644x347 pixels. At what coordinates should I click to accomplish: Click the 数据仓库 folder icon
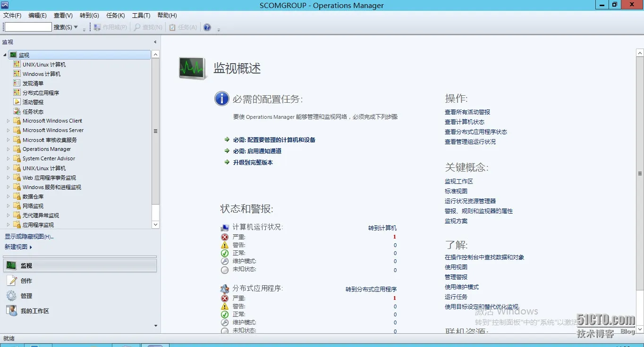(17, 196)
